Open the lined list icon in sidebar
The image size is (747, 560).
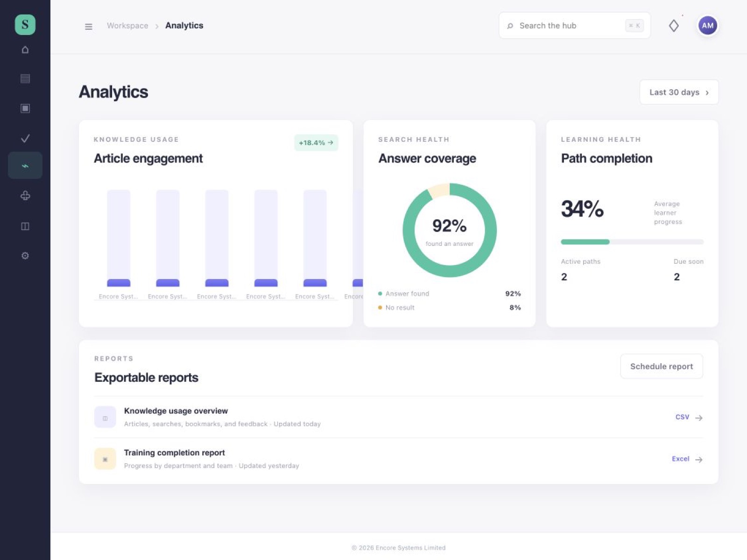tap(25, 78)
